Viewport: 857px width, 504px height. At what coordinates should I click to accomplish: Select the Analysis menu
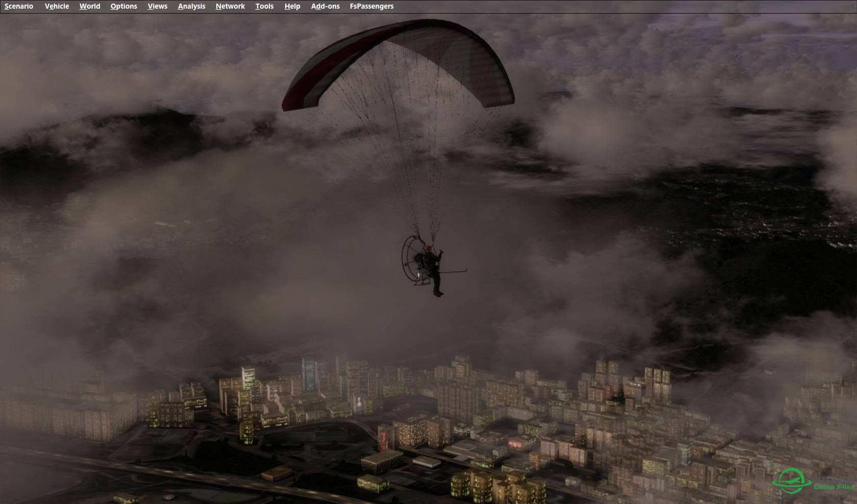[x=191, y=6]
